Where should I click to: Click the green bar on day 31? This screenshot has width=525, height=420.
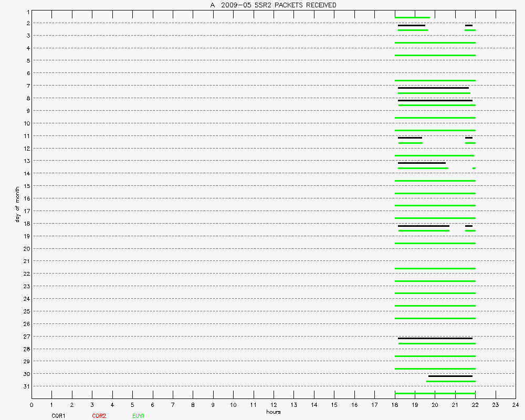click(x=435, y=393)
